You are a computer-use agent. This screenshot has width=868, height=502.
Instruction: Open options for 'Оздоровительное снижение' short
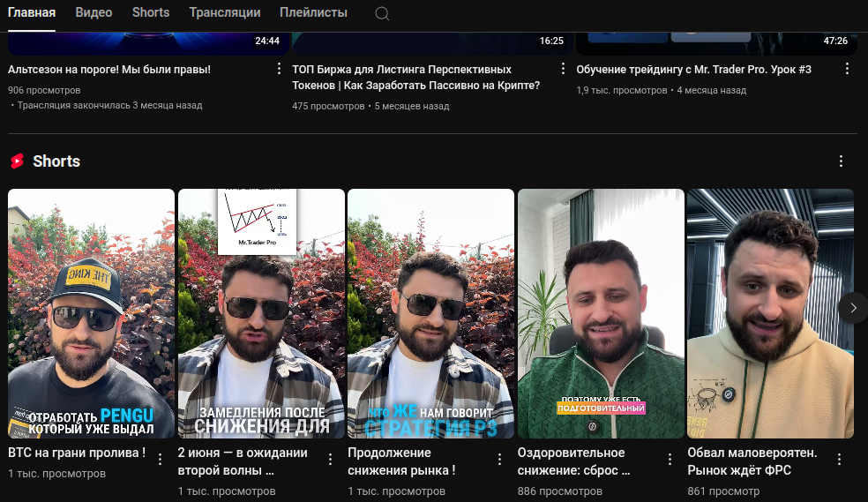tap(670, 459)
